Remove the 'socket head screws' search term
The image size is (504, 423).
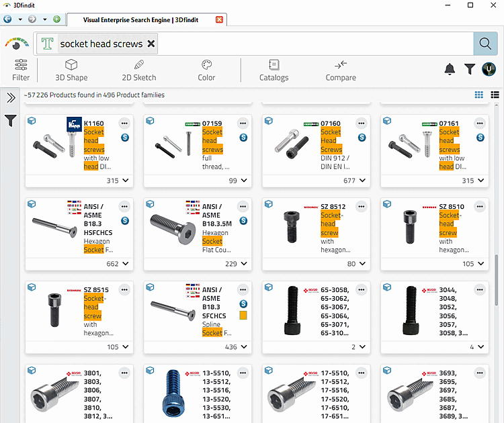tap(151, 44)
